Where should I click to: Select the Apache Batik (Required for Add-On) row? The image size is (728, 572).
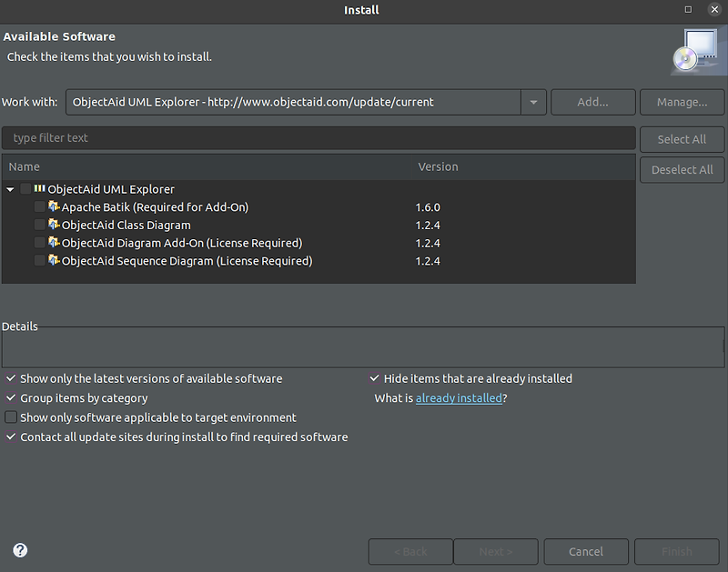pos(318,207)
